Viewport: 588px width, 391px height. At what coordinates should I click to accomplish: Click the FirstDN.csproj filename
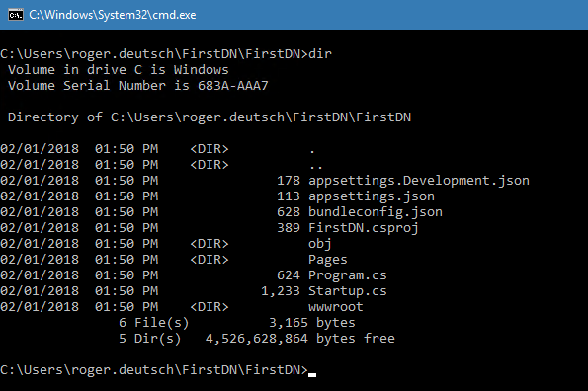[364, 228]
